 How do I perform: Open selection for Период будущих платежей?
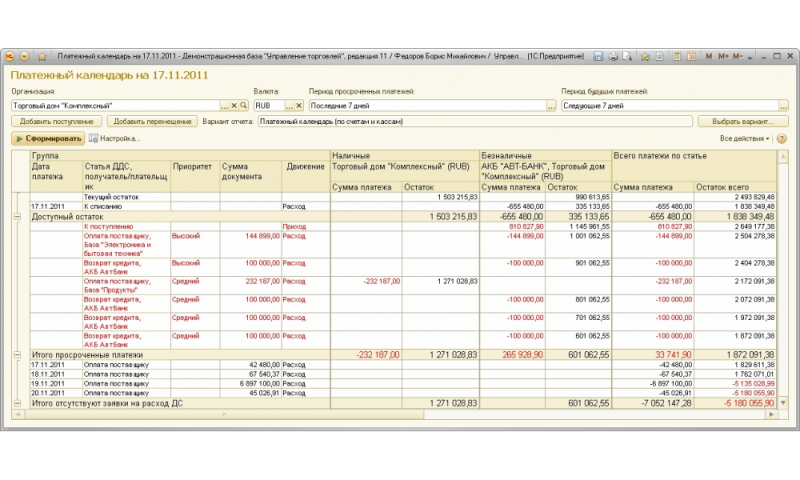[x=783, y=105]
